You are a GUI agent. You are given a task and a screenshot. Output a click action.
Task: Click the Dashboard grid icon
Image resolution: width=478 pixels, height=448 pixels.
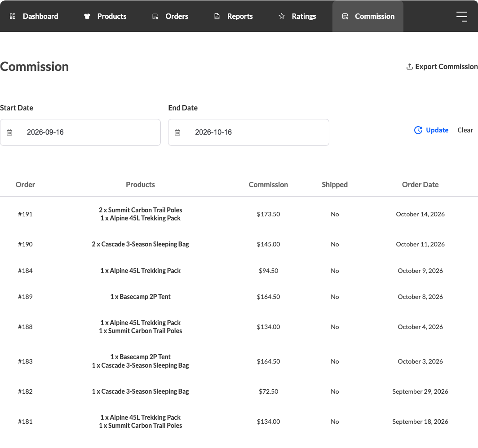click(x=13, y=16)
